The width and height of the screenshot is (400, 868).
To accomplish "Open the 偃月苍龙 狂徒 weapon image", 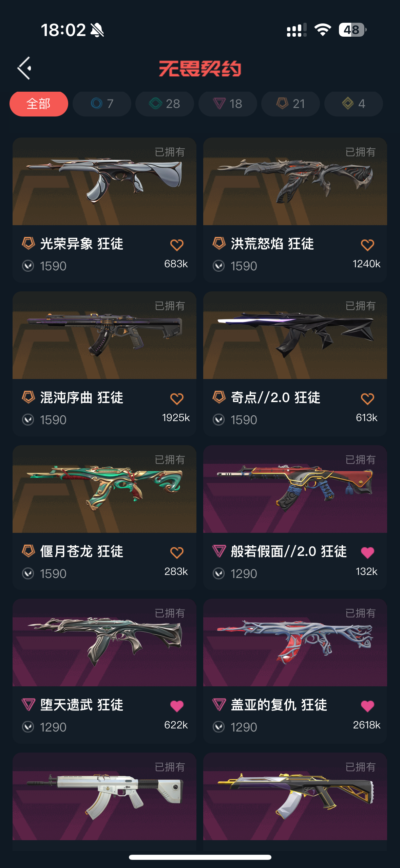I will pos(104,489).
